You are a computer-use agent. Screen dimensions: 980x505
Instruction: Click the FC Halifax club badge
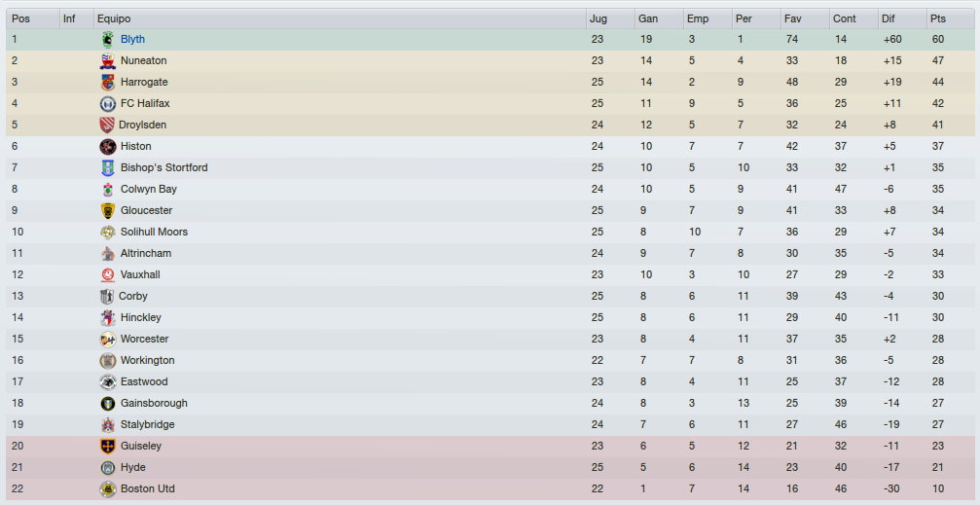(107, 104)
